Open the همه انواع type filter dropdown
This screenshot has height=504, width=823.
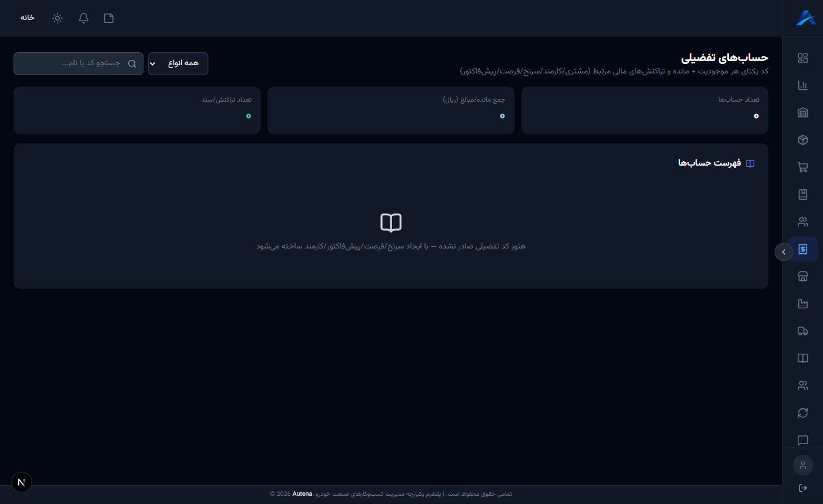coord(178,63)
